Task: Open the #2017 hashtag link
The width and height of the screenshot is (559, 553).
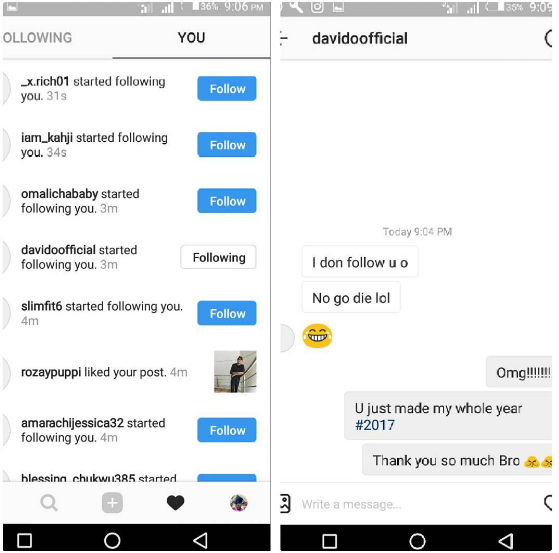Action: pyautogui.click(x=375, y=425)
